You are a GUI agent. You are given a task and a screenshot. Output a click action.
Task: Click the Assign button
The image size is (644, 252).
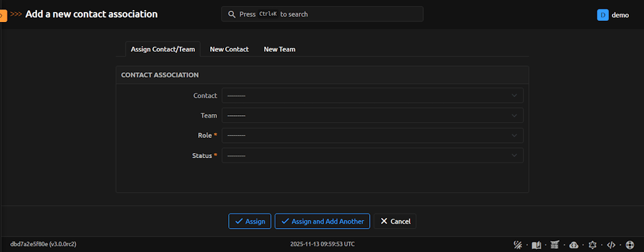tap(250, 221)
